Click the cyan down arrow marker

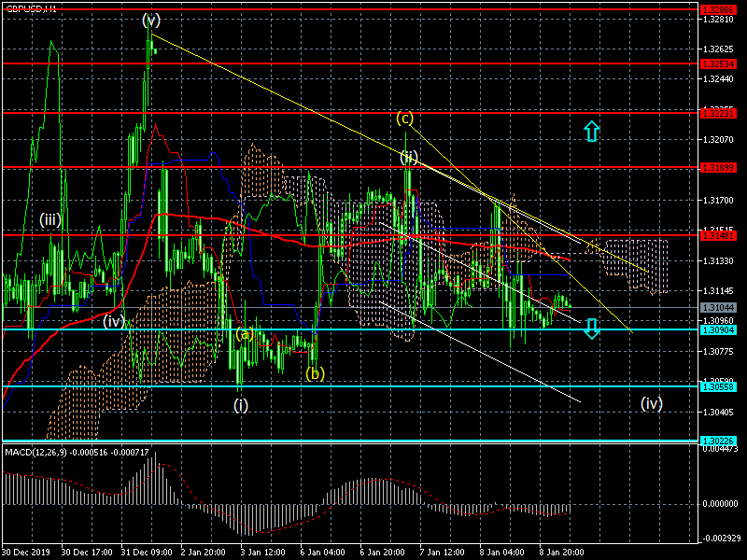[x=591, y=328]
